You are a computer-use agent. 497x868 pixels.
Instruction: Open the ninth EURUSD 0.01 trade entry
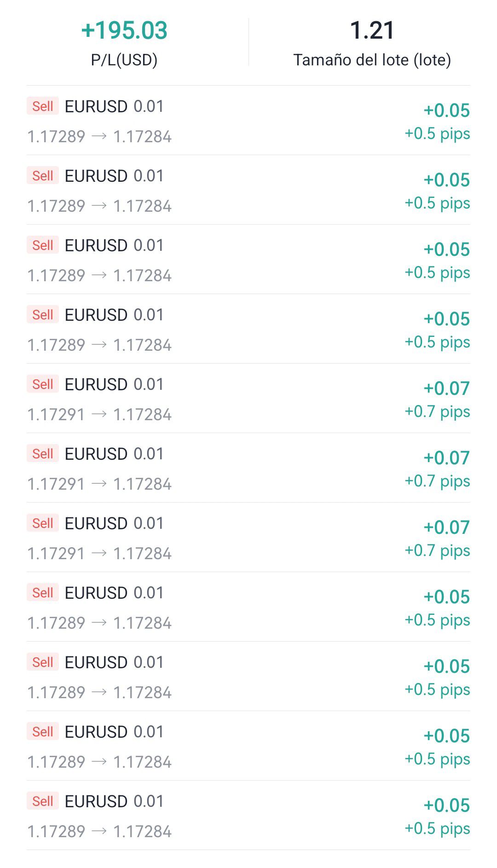114,662
